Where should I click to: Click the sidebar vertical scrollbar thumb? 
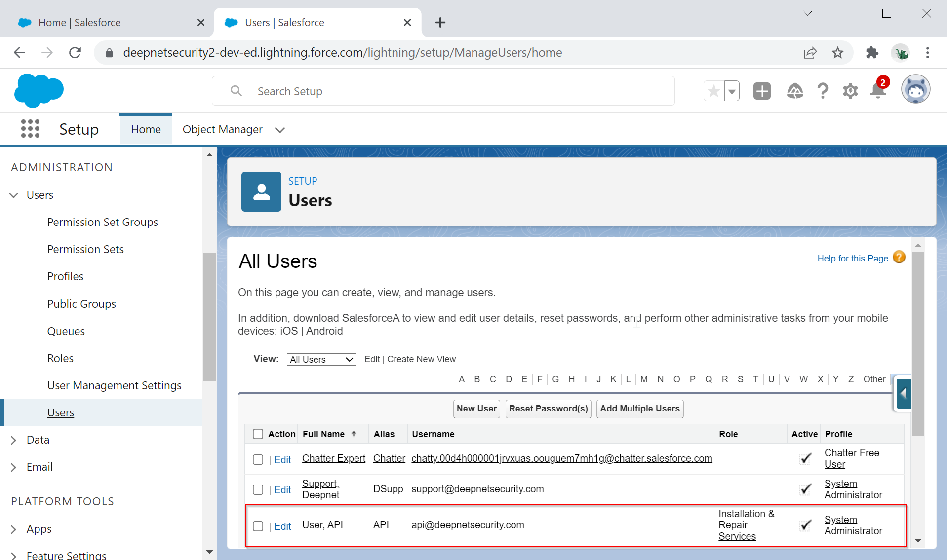(x=209, y=316)
